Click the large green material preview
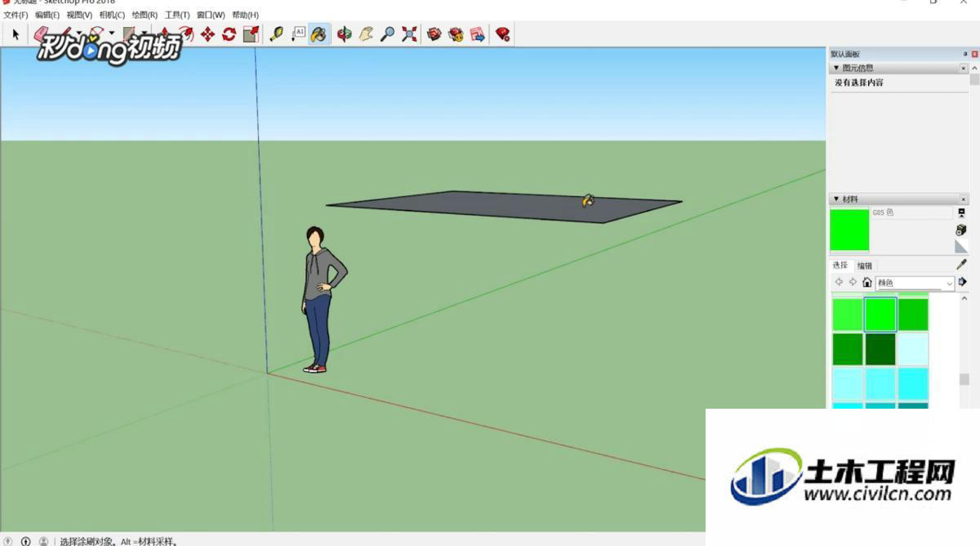Viewport: 980px width, 546px height. [849, 230]
